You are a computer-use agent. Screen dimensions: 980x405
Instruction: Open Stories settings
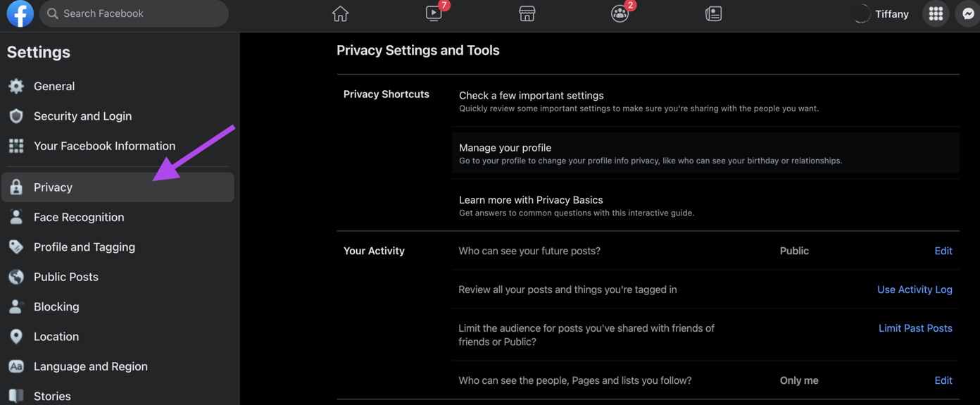118,395
